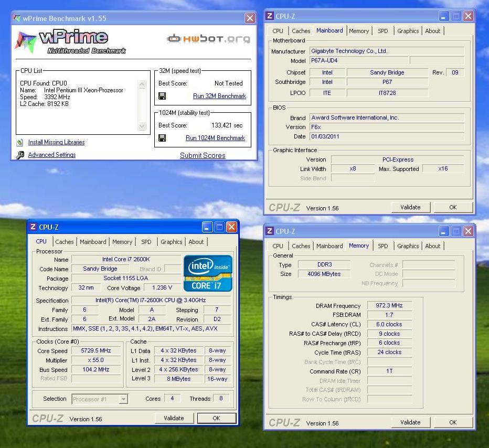489x448 pixels.
Task: Click Submit Scores in wPrime
Action: 203,155
